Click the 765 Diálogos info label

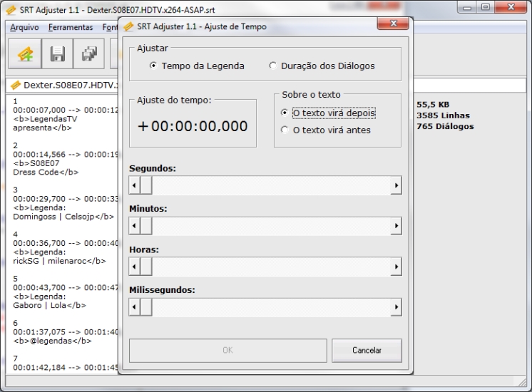[445, 126]
